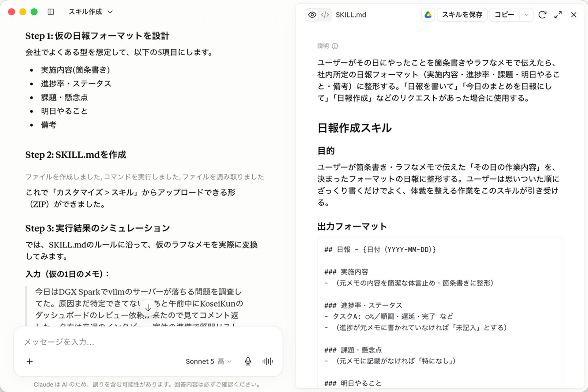
Task: Click the 実施内容(箇条書き) bullet item
Action: pyautogui.click(x=75, y=70)
